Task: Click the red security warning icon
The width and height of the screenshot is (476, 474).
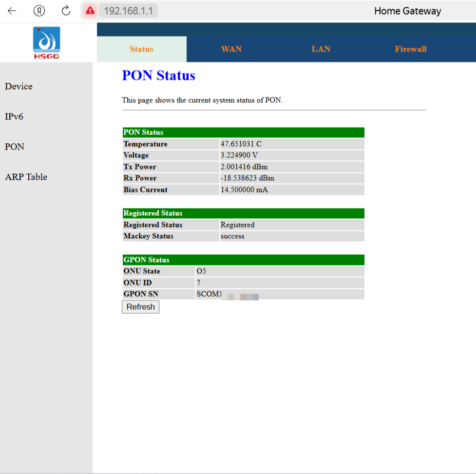Action: pos(90,11)
